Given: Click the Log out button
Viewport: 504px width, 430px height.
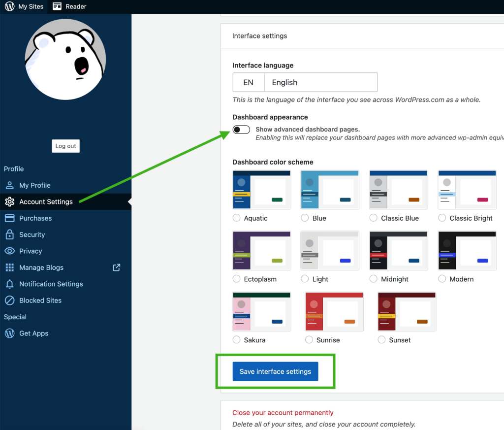Looking at the screenshot, I should coord(65,146).
